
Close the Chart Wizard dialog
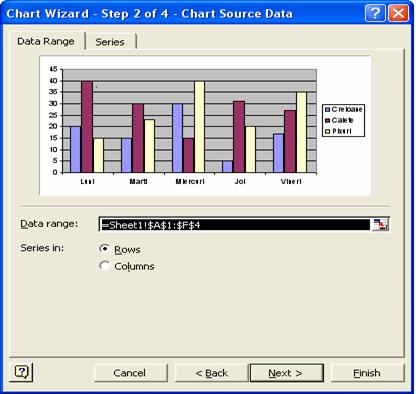pyautogui.click(x=398, y=13)
